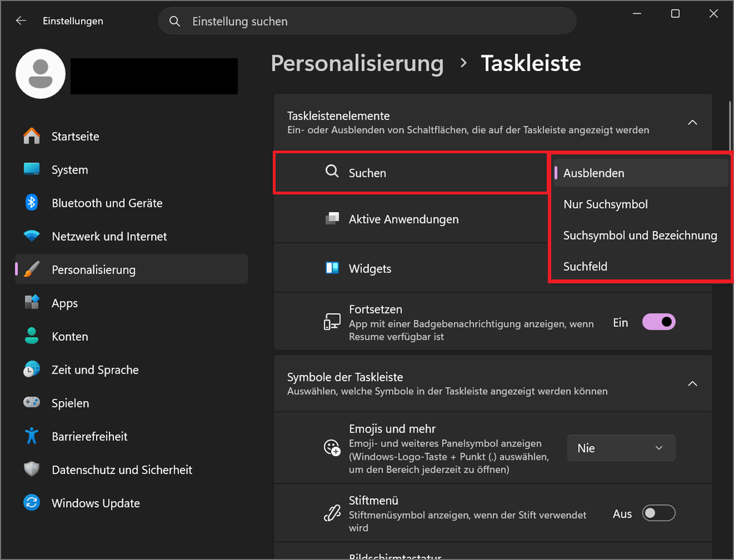The height and width of the screenshot is (560, 734).
Task: Open Bluetooth und Geräte settings
Action: click(132, 203)
